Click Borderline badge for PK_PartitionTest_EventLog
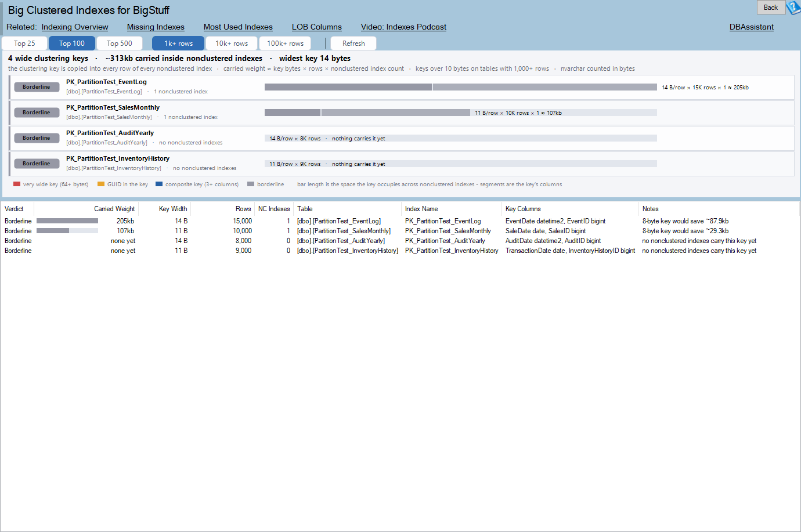801x532 pixels. pyautogui.click(x=37, y=87)
